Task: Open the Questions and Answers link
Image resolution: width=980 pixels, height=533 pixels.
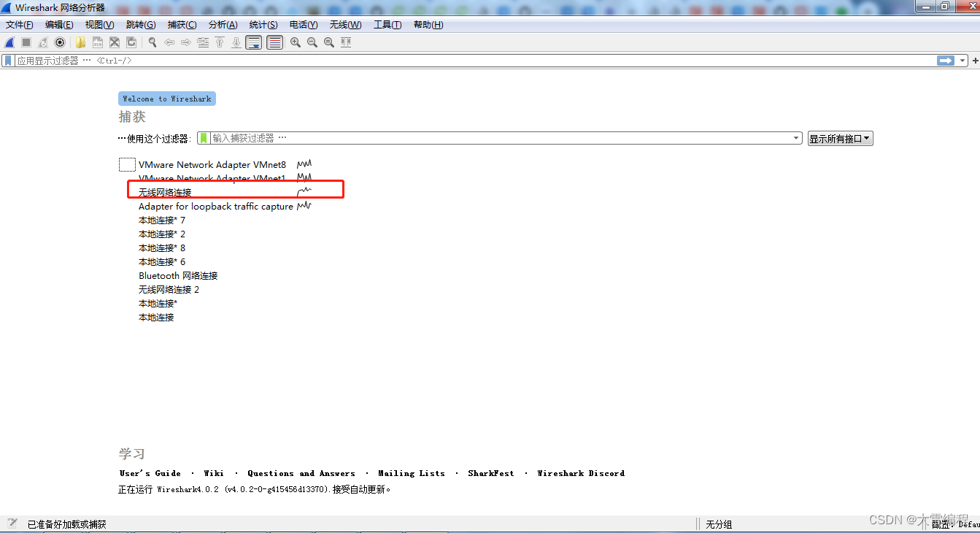Action: pos(301,473)
